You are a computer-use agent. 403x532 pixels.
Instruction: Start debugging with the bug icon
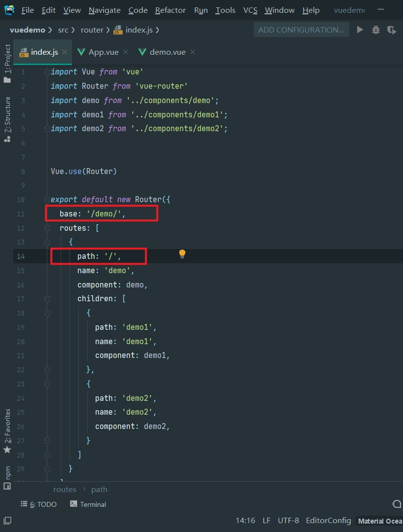pos(375,30)
